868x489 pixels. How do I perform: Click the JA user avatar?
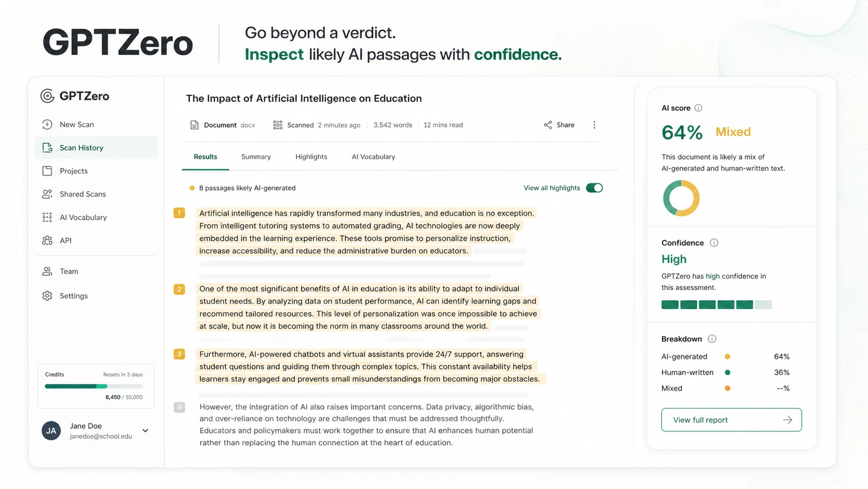(51, 430)
